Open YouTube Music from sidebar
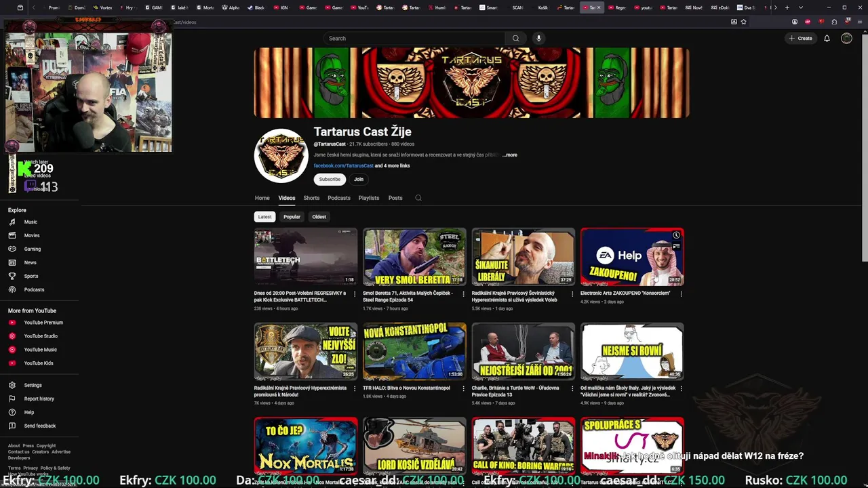Viewport: 868px width, 488px height. (39, 350)
